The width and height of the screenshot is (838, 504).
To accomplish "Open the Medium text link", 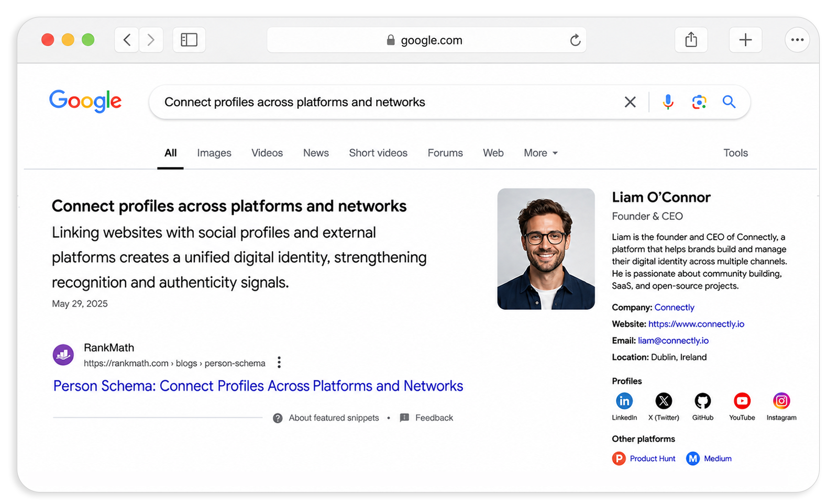I will click(718, 458).
